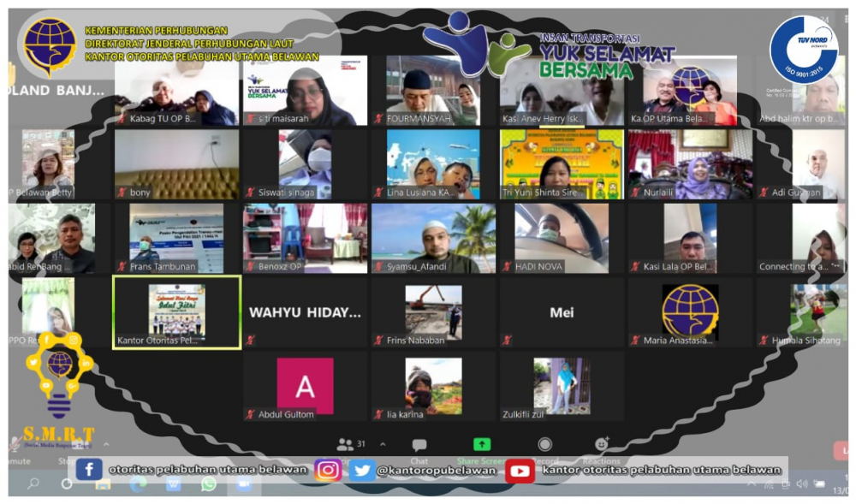Select the HADI NOVA video tile
The height and width of the screenshot is (504, 856).
[562, 239]
